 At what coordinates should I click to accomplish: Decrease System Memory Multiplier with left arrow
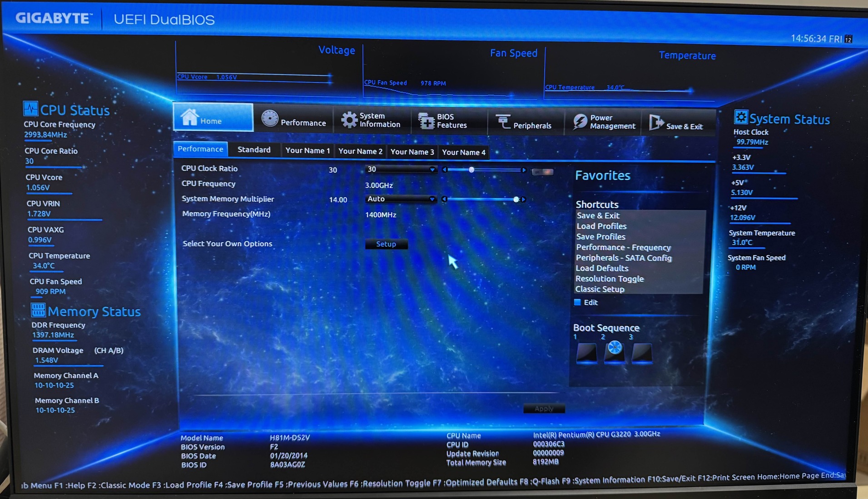(x=444, y=199)
